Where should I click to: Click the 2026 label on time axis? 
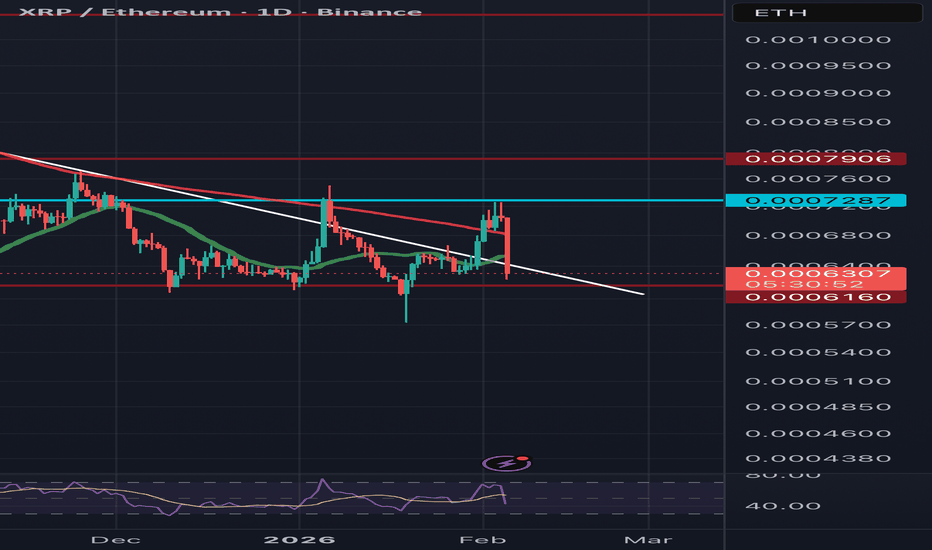point(299,540)
